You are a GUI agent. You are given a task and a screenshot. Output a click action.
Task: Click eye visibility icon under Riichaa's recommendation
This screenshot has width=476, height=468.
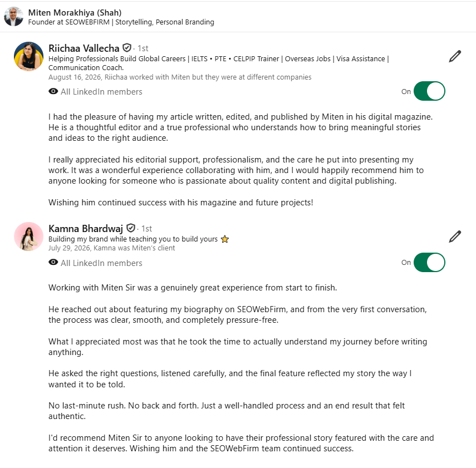(53, 91)
